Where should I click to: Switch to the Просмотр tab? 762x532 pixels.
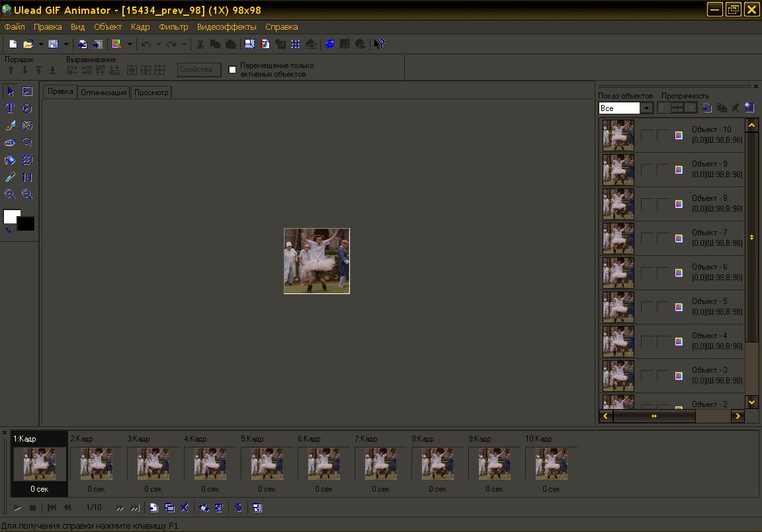pyautogui.click(x=151, y=93)
